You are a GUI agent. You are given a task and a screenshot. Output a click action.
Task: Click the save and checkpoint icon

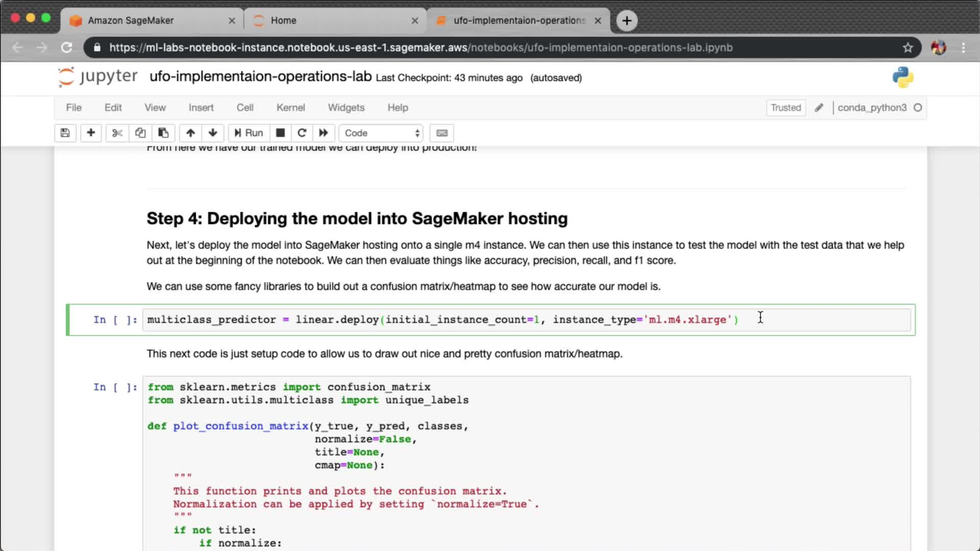coord(65,133)
